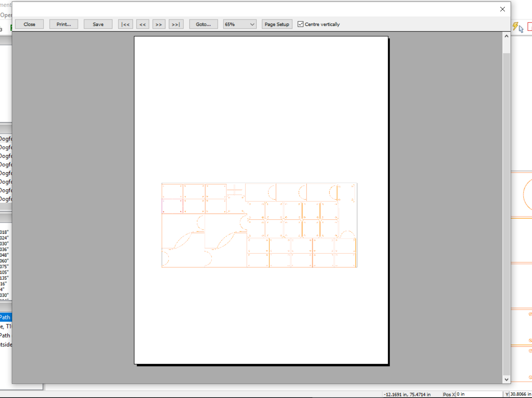Select the 018" entry in background list
532x398 pixels.
tap(5, 232)
